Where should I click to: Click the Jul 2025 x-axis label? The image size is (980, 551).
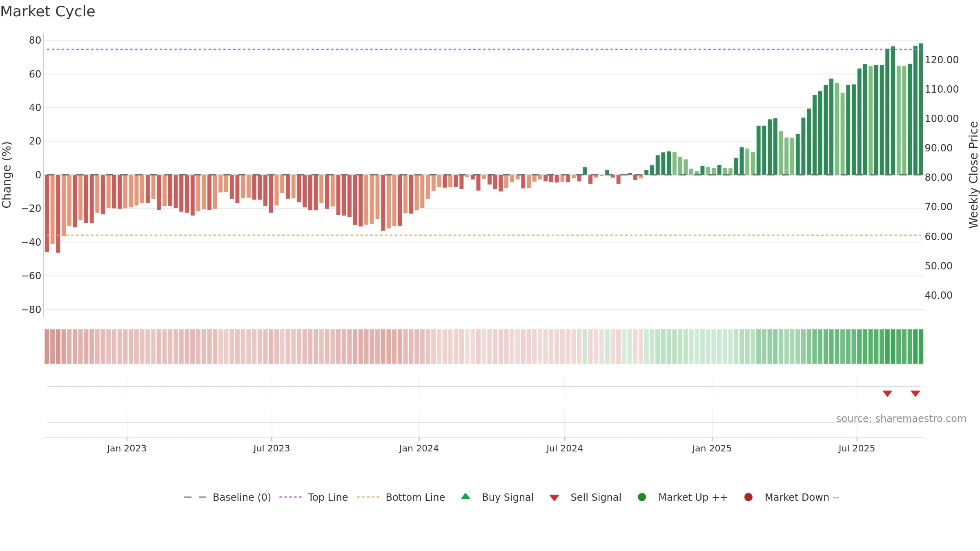[x=857, y=448]
